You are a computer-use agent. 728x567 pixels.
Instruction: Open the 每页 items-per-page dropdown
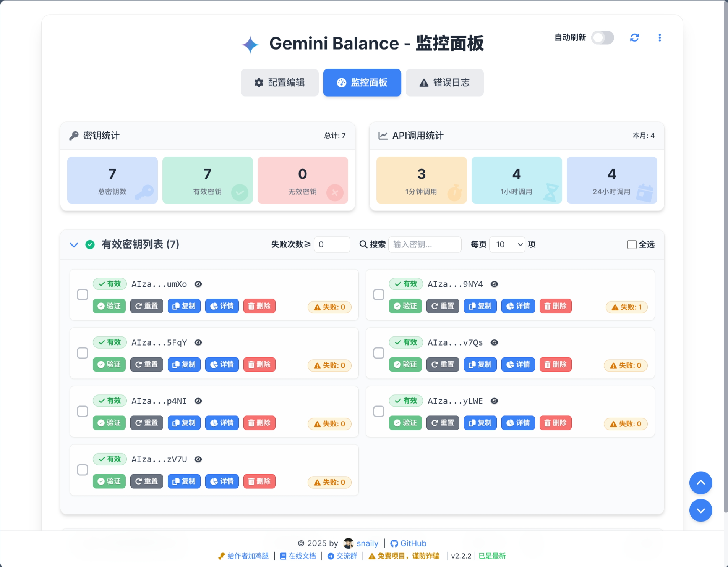click(x=507, y=245)
